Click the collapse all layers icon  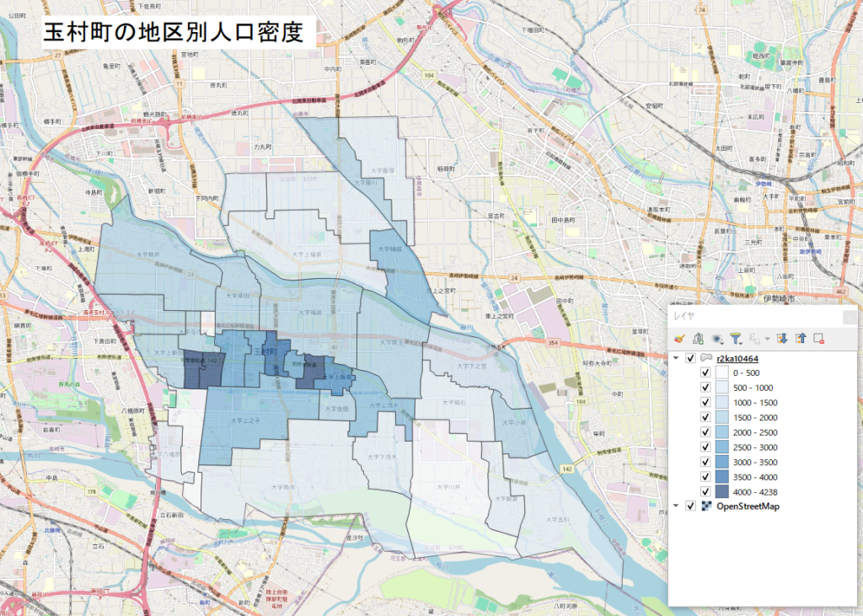click(801, 339)
